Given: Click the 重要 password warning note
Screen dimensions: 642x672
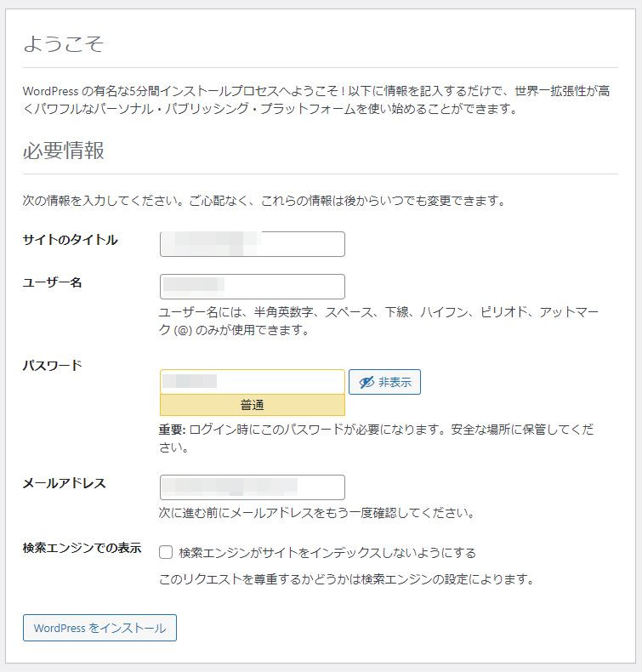Looking at the screenshot, I should click(375, 438).
